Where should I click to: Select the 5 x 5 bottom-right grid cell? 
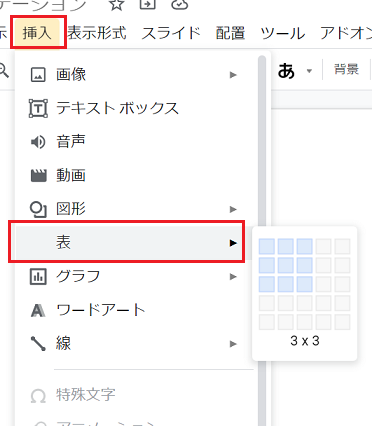pyautogui.click(x=343, y=322)
